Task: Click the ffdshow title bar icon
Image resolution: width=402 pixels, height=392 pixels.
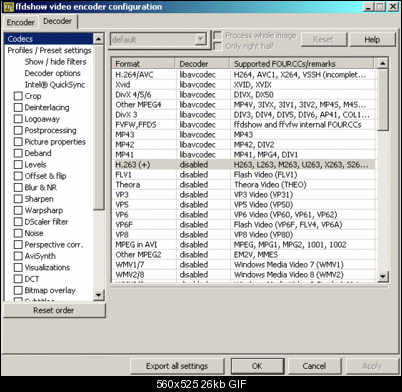Action: tap(9, 7)
